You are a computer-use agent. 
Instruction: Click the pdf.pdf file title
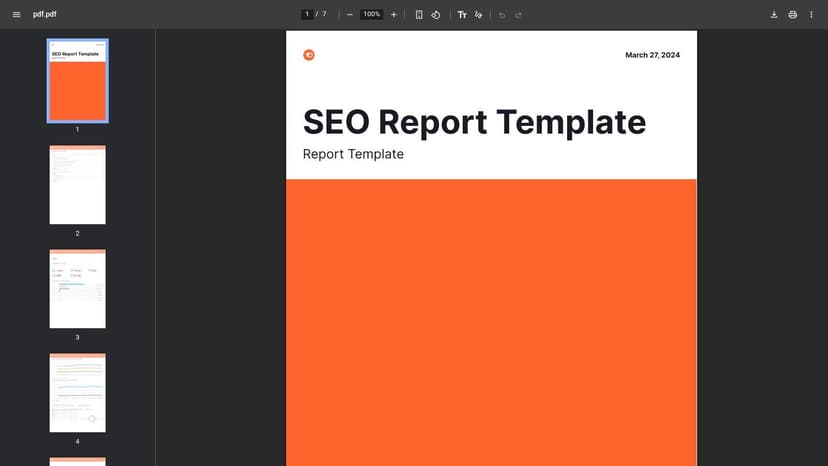pos(44,14)
